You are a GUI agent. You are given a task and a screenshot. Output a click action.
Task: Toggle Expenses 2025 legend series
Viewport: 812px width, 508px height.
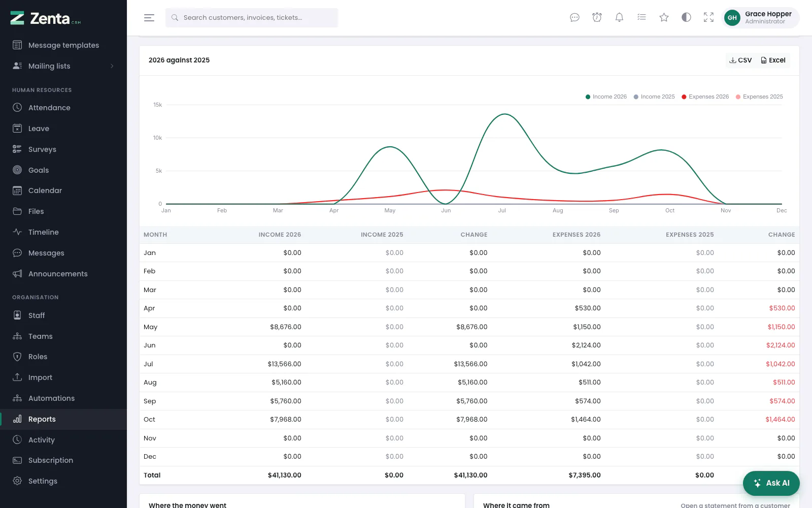pos(759,97)
